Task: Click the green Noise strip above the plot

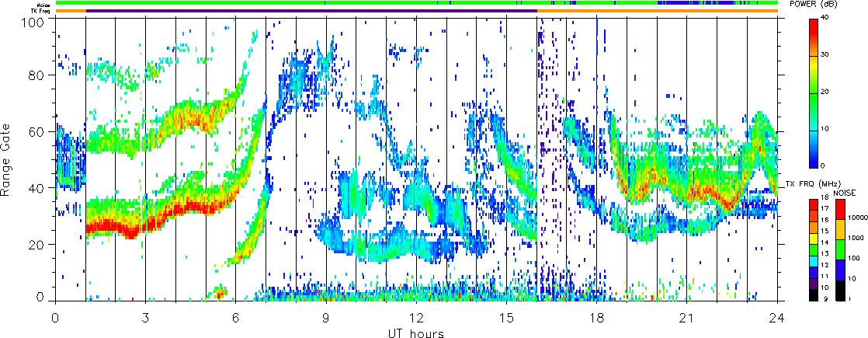Action: [416, 3]
